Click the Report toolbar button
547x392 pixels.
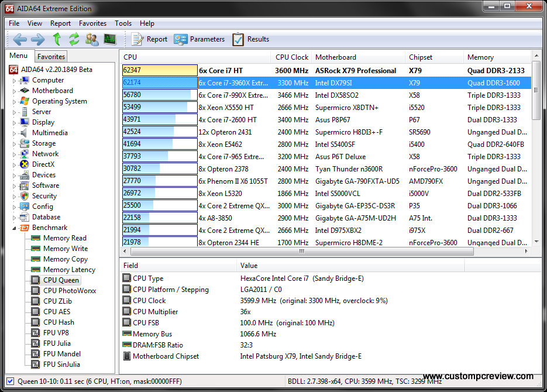click(x=149, y=39)
